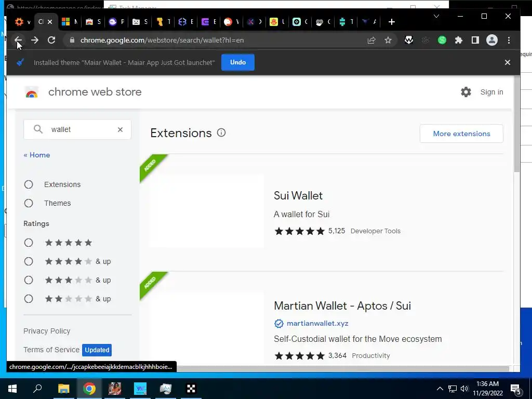532x399 pixels.
Task: Filter by three stars and up
Action: [x=29, y=280]
